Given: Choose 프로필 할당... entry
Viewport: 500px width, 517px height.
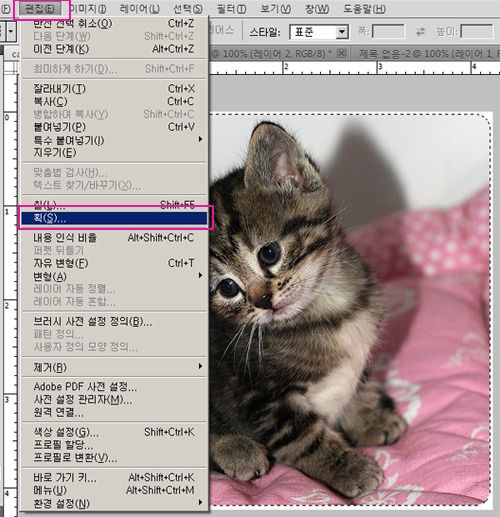Looking at the screenshot, I should [x=114, y=445].
